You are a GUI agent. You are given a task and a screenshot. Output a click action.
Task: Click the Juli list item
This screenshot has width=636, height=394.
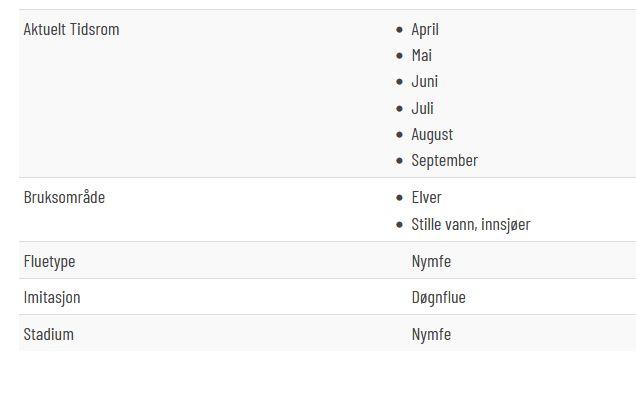[x=422, y=108]
